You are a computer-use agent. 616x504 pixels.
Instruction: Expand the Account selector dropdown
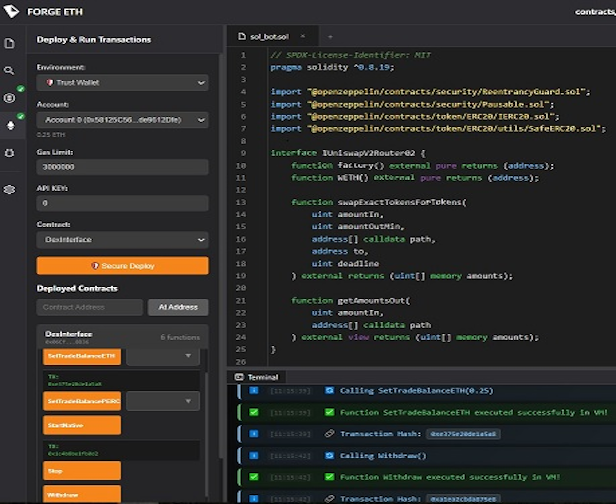point(122,119)
